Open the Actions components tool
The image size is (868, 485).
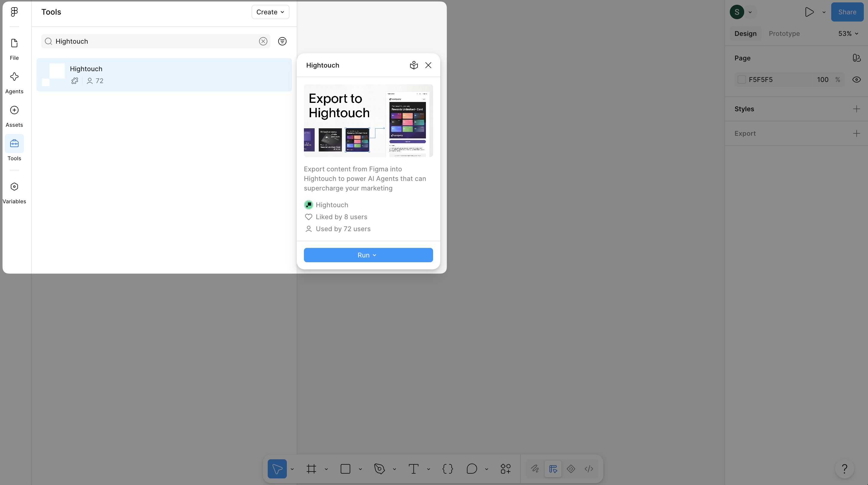[505, 469]
